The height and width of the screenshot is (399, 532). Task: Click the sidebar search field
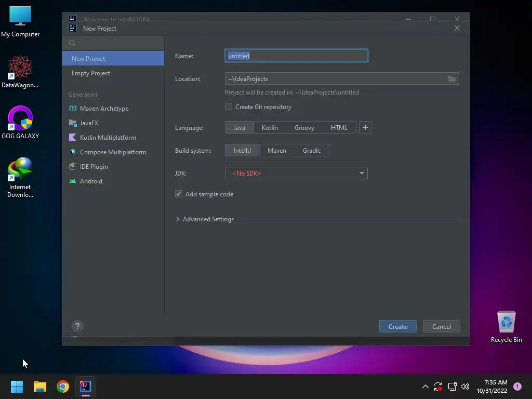pyautogui.click(x=113, y=43)
